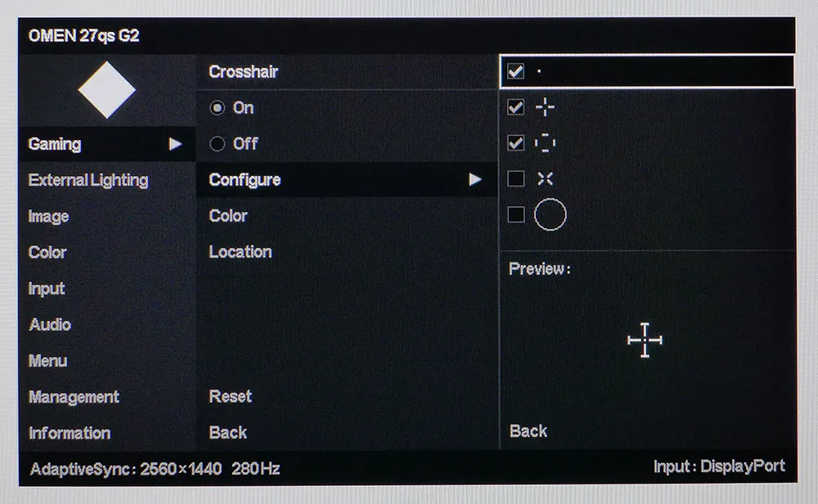The width and height of the screenshot is (818, 504).
Task: Select the dashed bracket crosshair icon
Action: (x=545, y=143)
